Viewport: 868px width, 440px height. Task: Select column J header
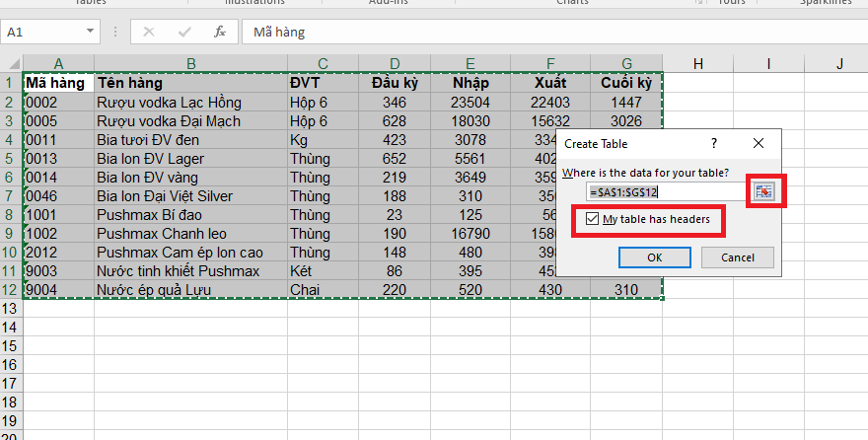(x=838, y=64)
